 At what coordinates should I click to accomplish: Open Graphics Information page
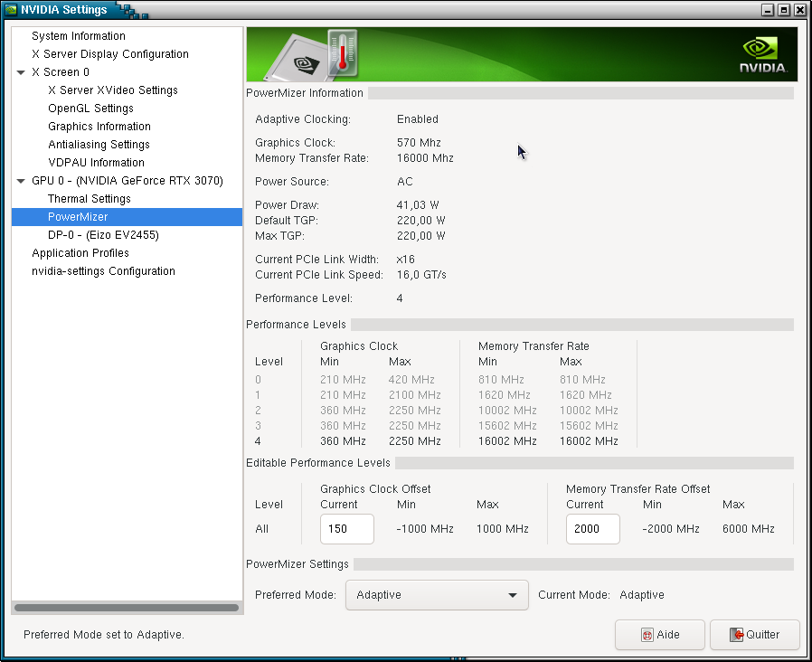click(99, 127)
